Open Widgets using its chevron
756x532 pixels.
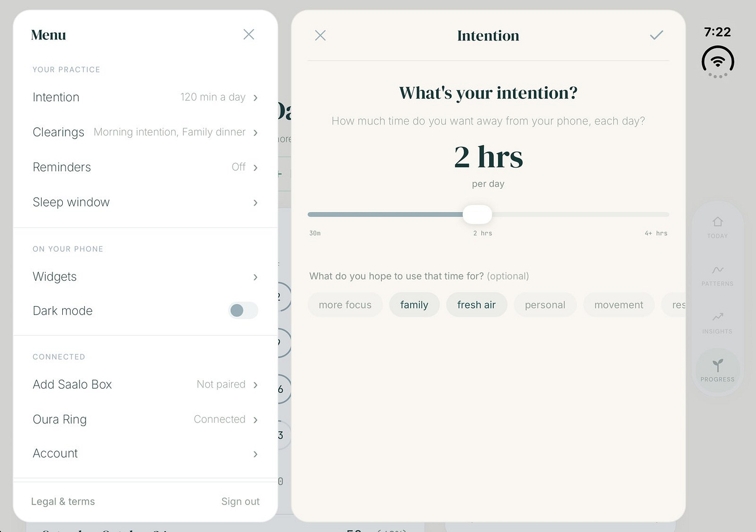coord(255,277)
